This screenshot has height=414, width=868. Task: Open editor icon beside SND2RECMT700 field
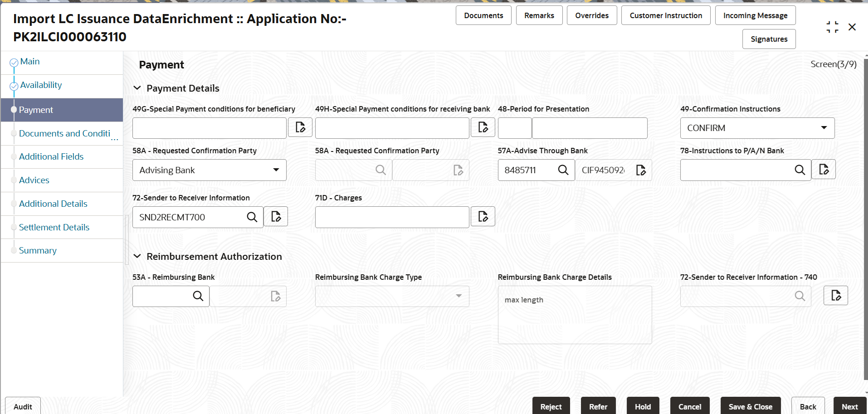coord(276,216)
